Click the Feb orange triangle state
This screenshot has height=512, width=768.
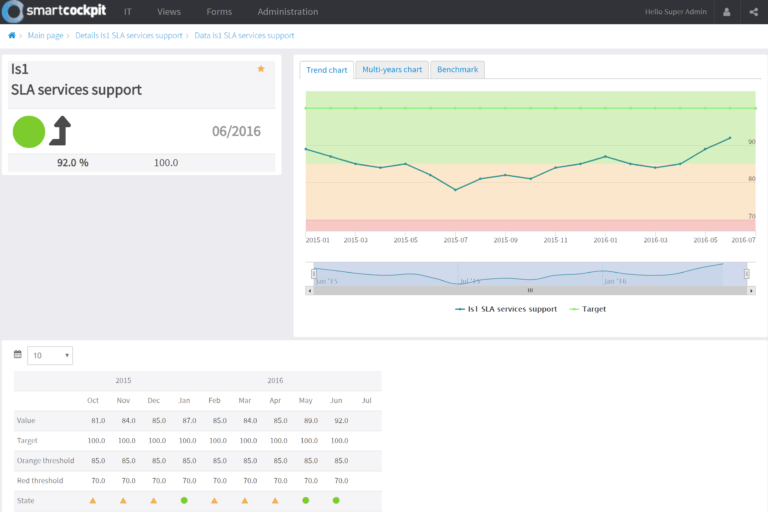[x=215, y=501]
